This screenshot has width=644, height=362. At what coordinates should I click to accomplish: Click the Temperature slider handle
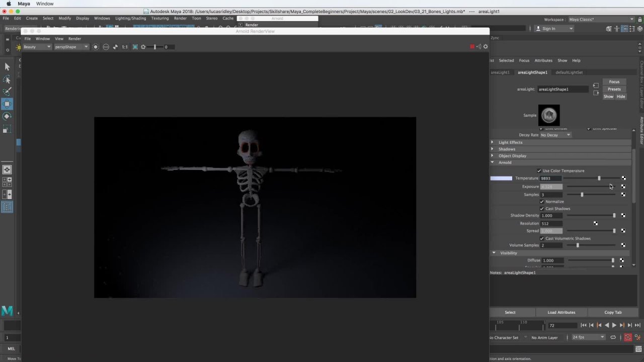point(599,178)
